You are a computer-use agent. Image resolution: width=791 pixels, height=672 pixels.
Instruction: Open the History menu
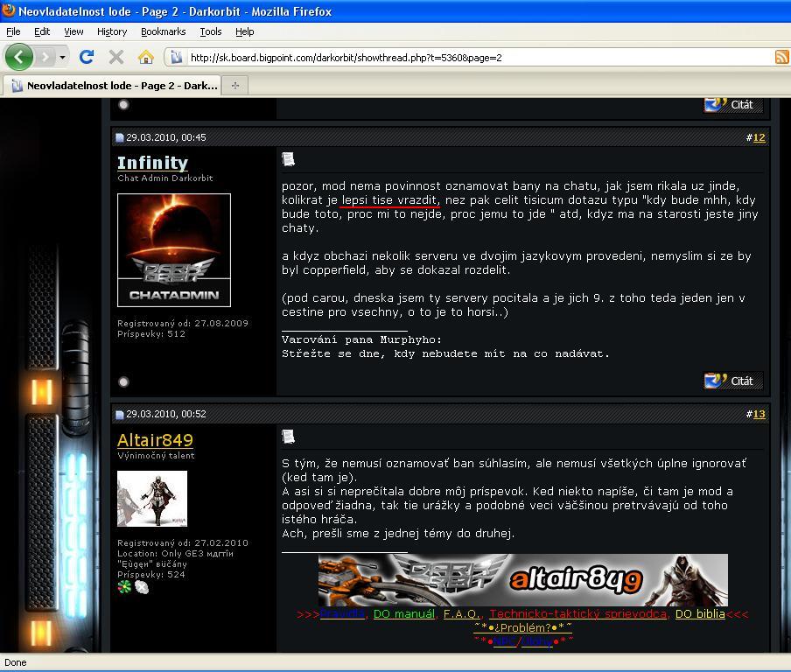click(112, 31)
